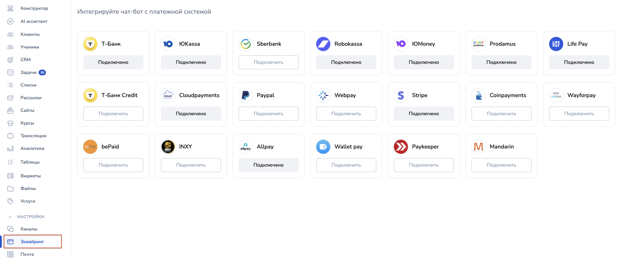Screen dimensions: 644x259
Task: Click the INXY logo
Action: 168,147
